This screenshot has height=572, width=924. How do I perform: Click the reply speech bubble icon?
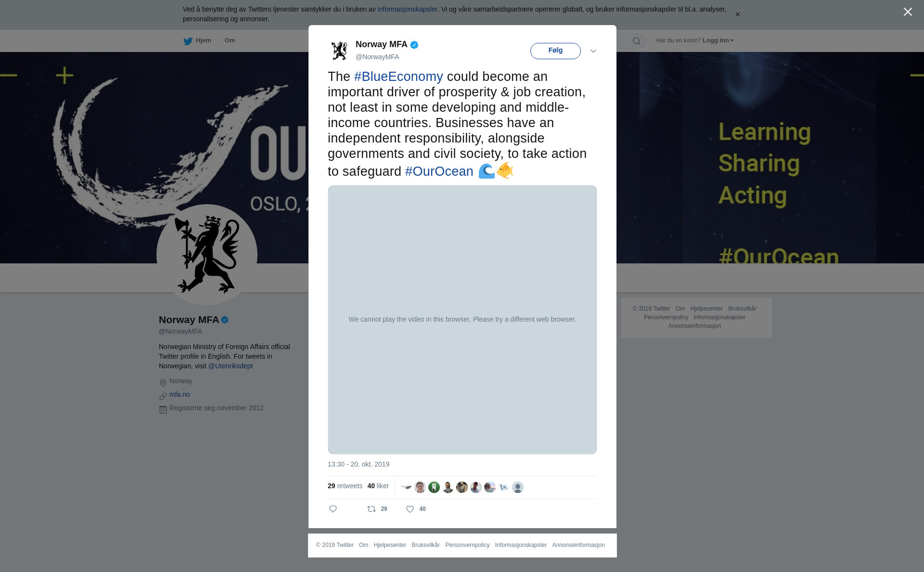tap(333, 509)
